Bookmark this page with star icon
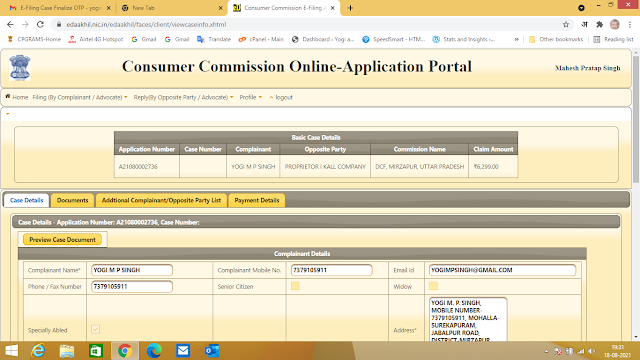Screen dimensions: 640x360 click(x=566, y=24)
